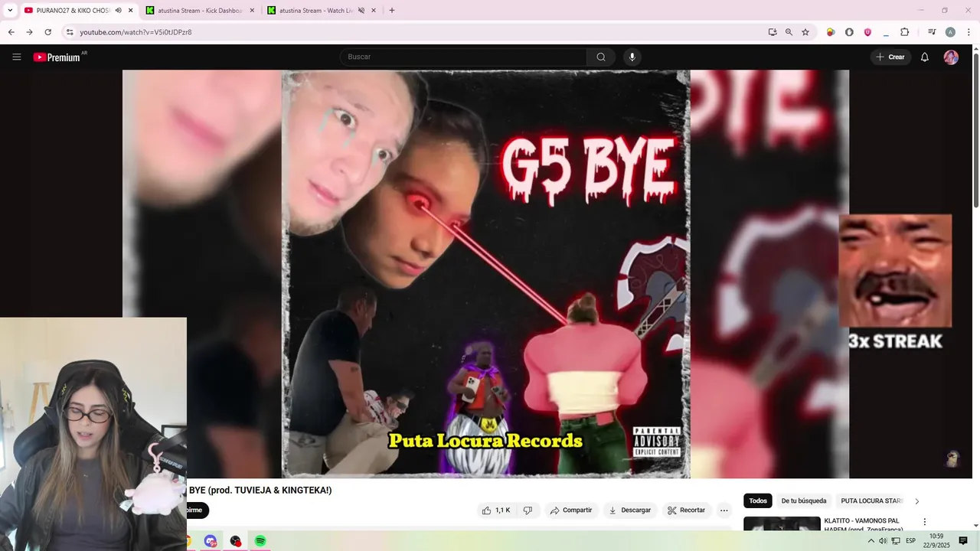980x551 pixels.
Task: Open the KLATITO suggestion thumbnail
Action: pos(782,524)
